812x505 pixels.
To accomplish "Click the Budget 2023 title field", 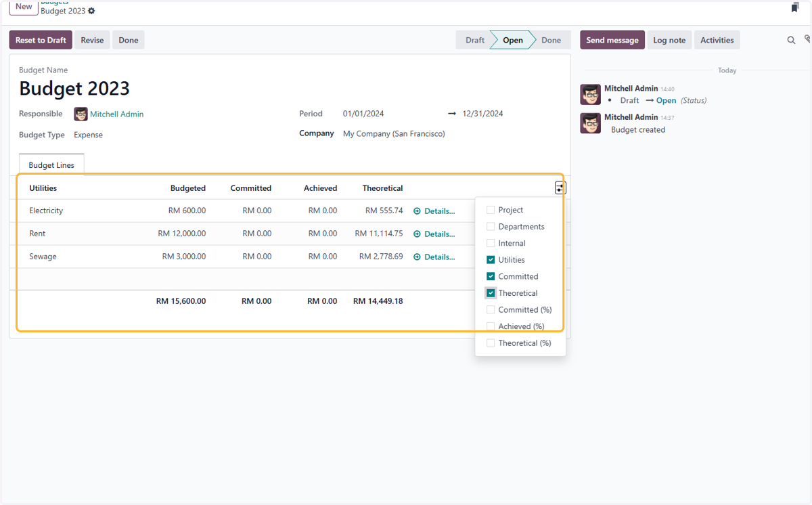I will (74, 89).
